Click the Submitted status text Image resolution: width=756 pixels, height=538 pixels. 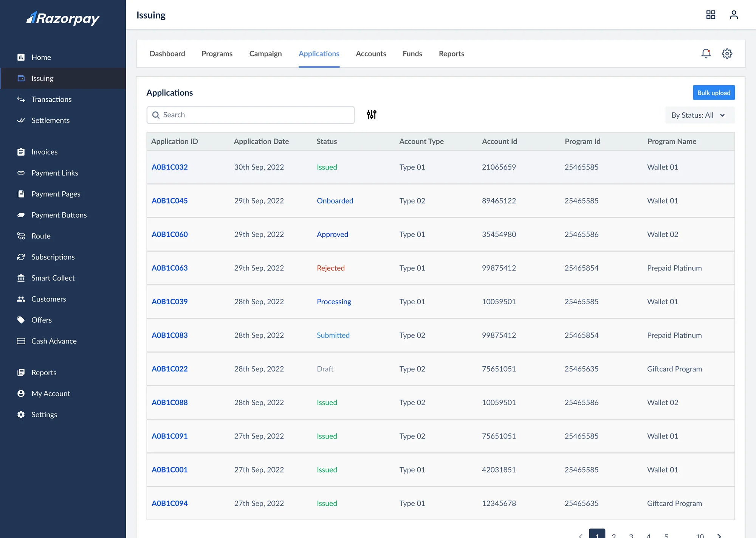coord(333,335)
